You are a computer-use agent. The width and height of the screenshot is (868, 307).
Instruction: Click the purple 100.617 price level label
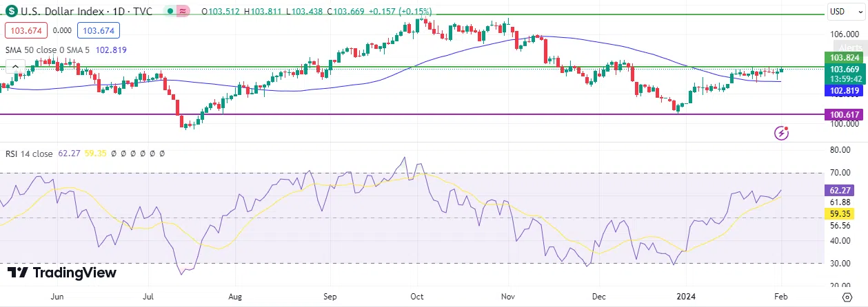tap(845, 114)
